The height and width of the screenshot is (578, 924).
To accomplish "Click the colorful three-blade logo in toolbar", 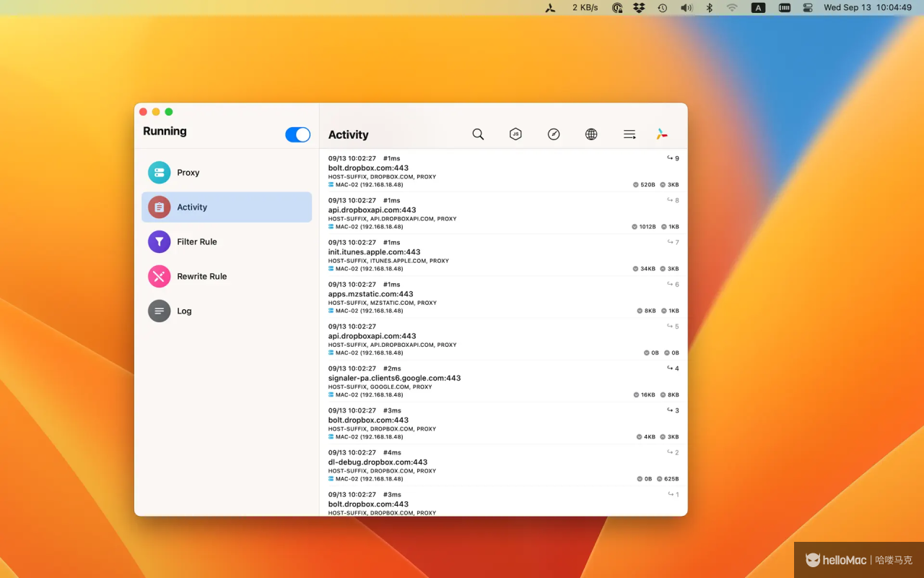I will pos(662,134).
